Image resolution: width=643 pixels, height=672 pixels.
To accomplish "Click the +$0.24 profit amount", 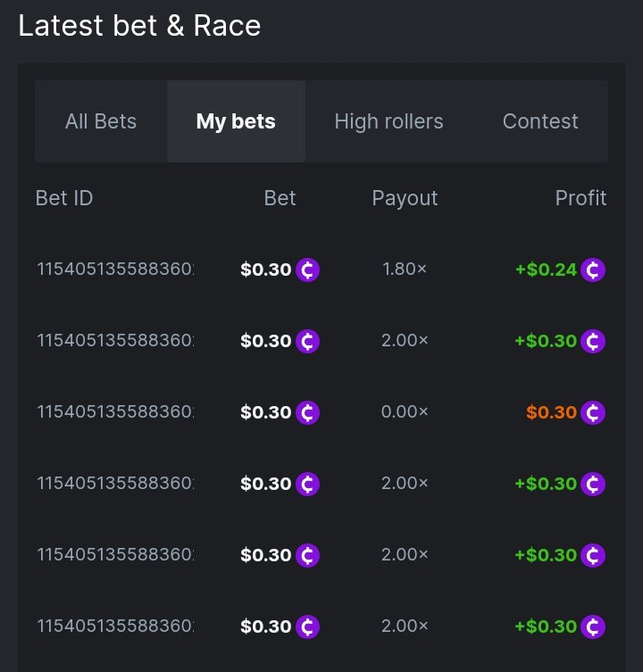I will tap(546, 270).
